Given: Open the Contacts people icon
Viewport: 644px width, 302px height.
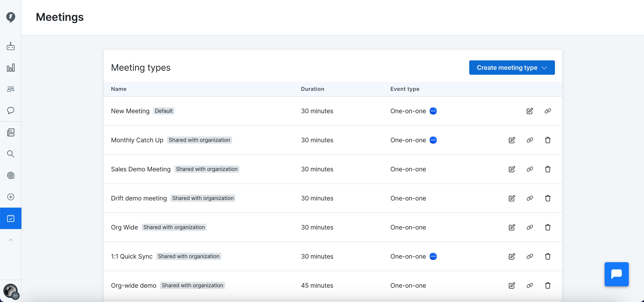Looking at the screenshot, I should [11, 89].
